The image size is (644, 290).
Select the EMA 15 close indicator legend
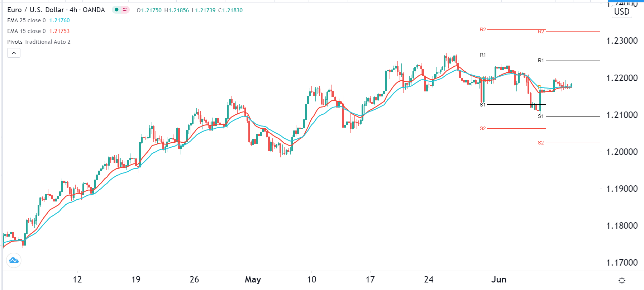tap(27, 31)
